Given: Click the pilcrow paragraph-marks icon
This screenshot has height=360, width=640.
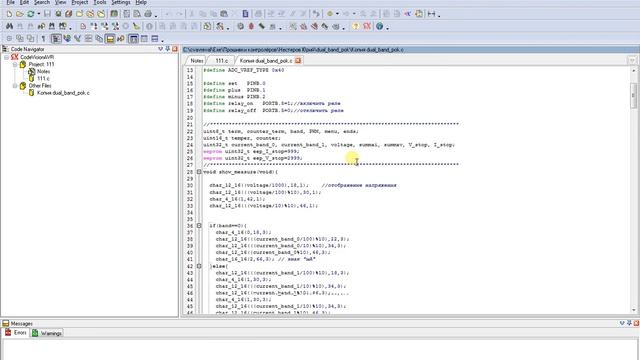Looking at the screenshot, I should coord(43,38).
